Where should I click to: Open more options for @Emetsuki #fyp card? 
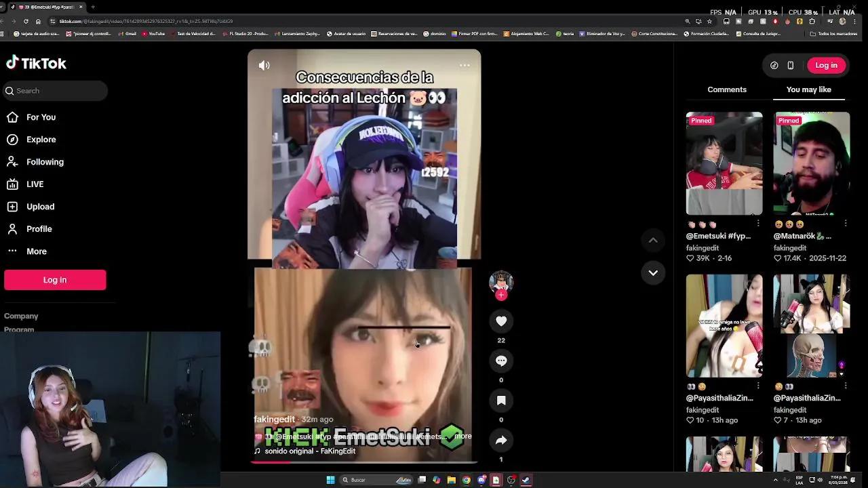point(758,224)
